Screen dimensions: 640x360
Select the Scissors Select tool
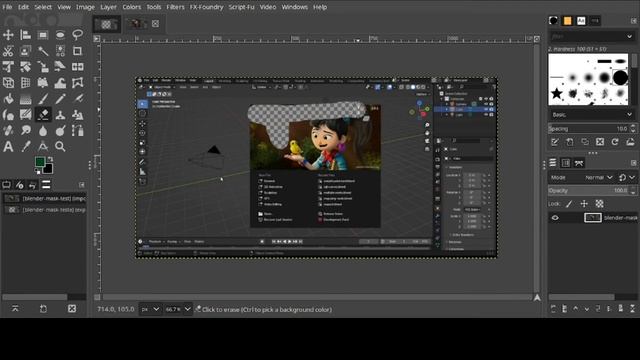point(8,51)
